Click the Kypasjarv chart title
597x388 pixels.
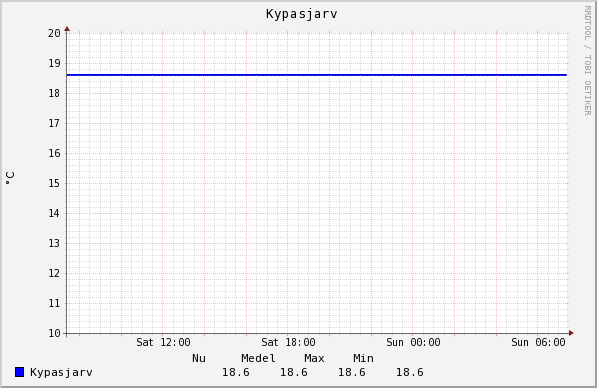click(x=302, y=14)
